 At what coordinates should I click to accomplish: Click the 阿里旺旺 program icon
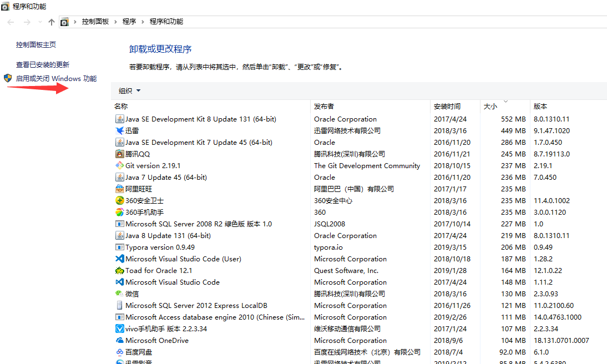pyautogui.click(x=119, y=189)
